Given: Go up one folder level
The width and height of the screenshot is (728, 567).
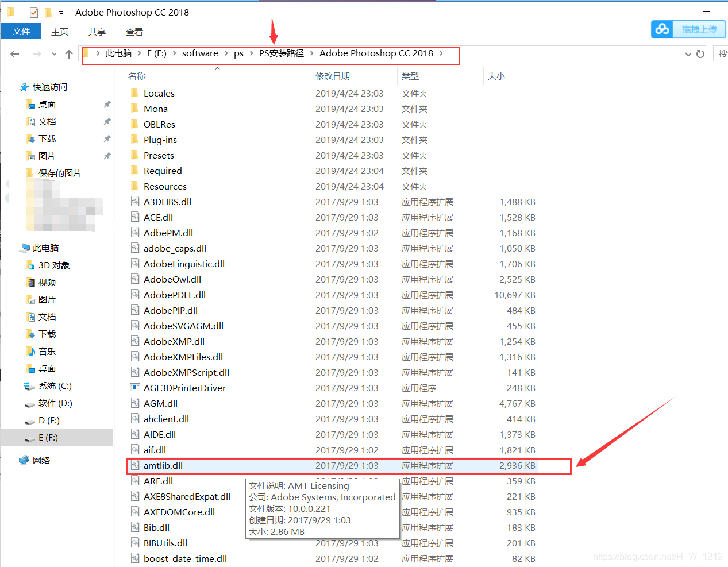Looking at the screenshot, I should tap(69, 54).
